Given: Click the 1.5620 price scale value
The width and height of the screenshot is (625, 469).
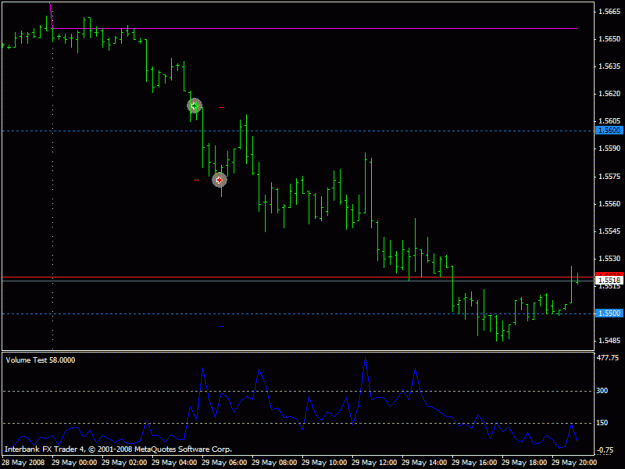Looking at the screenshot, I should (609, 94).
